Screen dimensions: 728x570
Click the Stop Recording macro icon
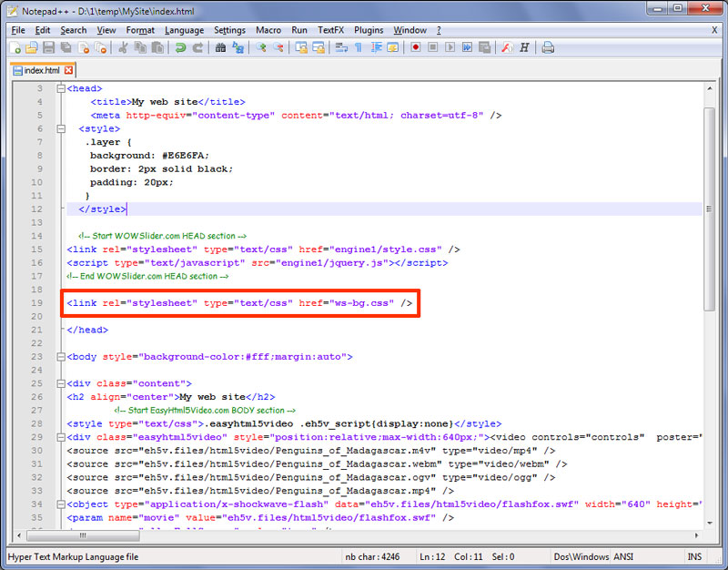(433, 47)
